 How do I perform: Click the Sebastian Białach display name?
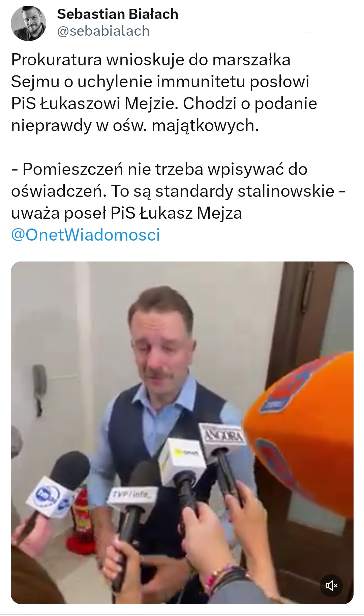[118, 14]
